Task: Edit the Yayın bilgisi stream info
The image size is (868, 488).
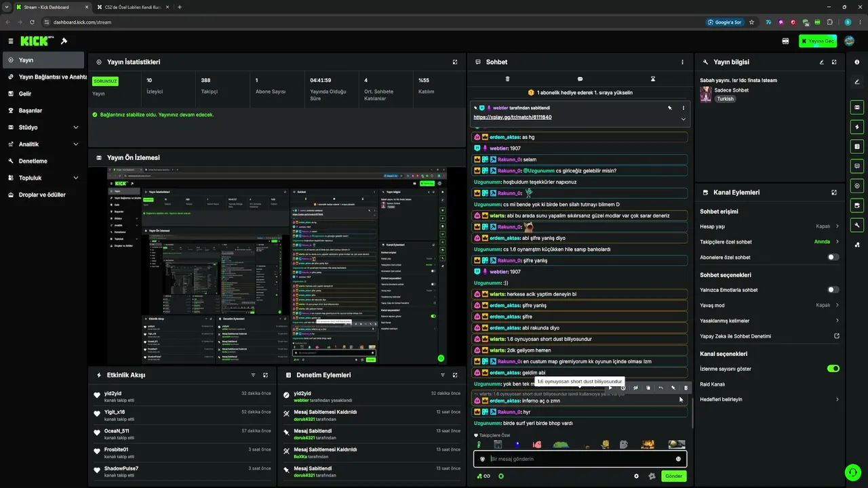Action: [x=822, y=62]
